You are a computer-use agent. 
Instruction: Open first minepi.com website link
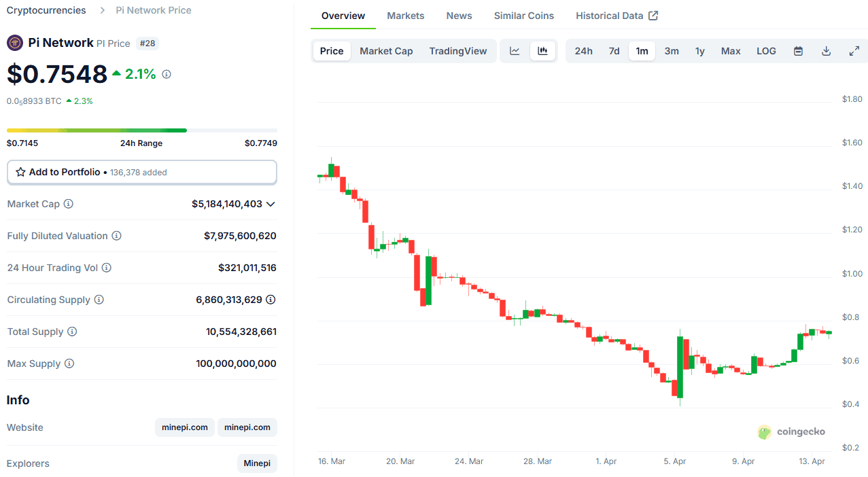(185, 427)
